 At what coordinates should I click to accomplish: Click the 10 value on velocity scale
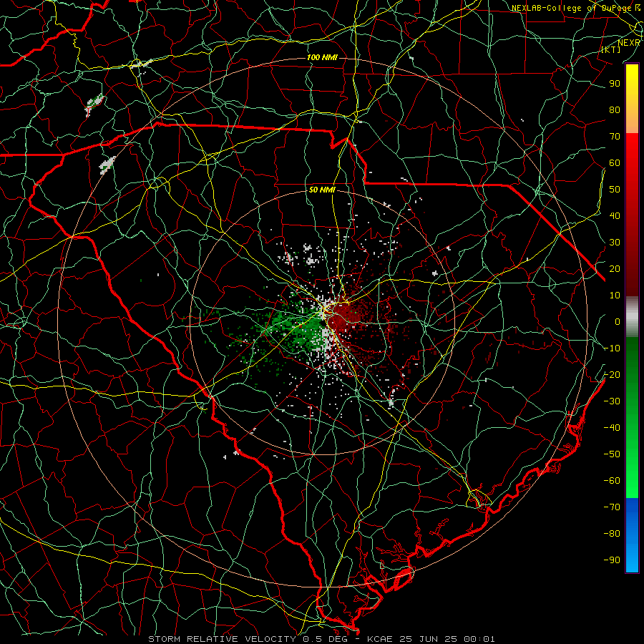tap(615, 296)
